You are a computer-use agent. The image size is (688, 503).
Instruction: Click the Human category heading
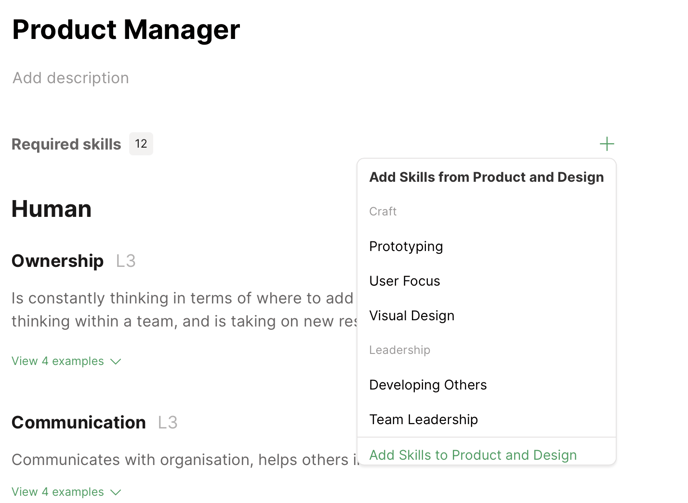51,209
